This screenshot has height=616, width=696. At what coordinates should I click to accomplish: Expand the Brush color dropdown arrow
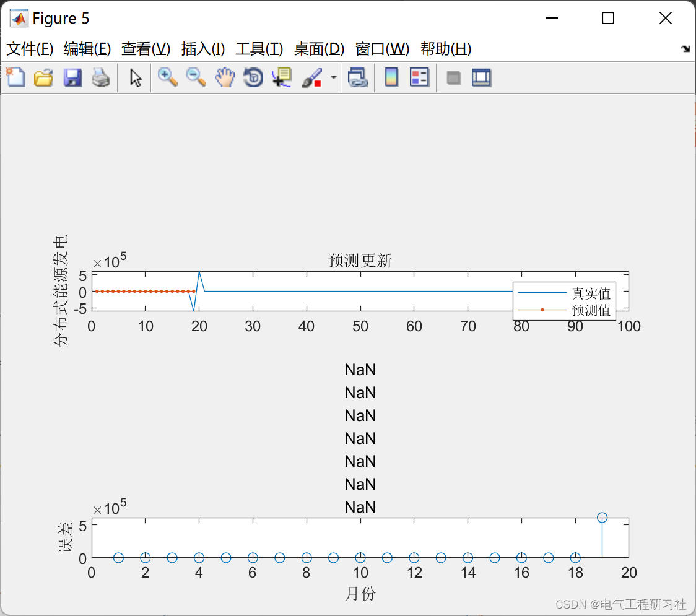point(333,77)
